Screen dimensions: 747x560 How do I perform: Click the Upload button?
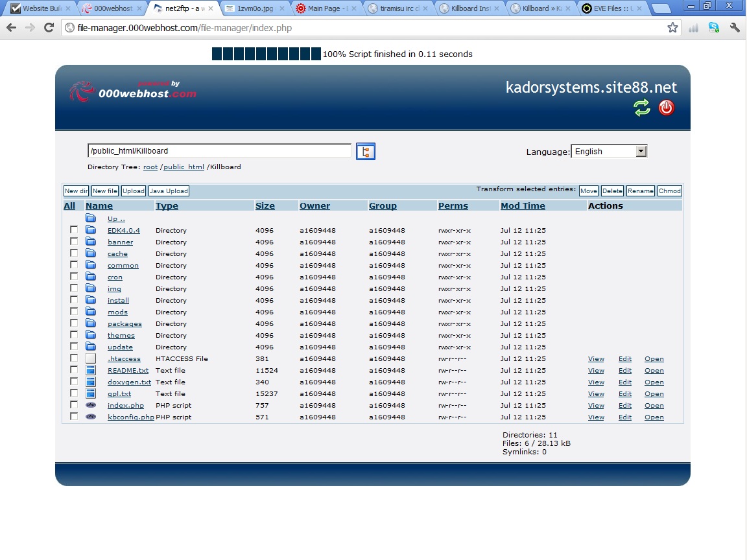pos(134,191)
